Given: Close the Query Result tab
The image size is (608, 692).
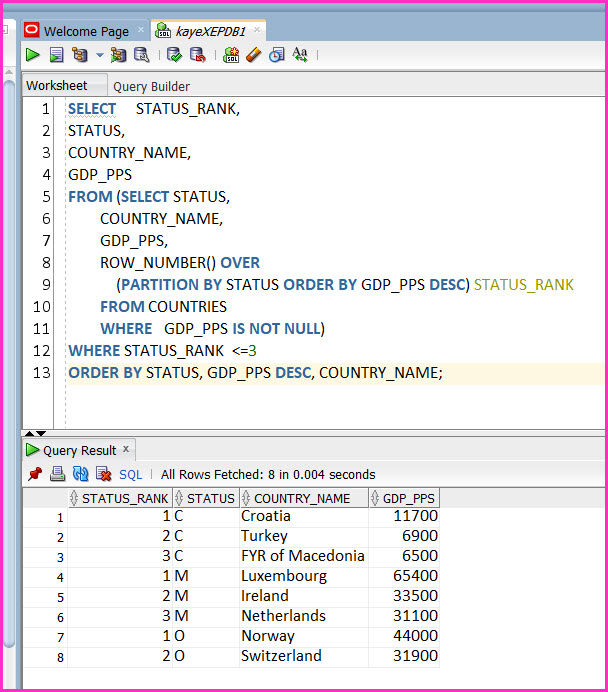Looking at the screenshot, I should coord(126,449).
